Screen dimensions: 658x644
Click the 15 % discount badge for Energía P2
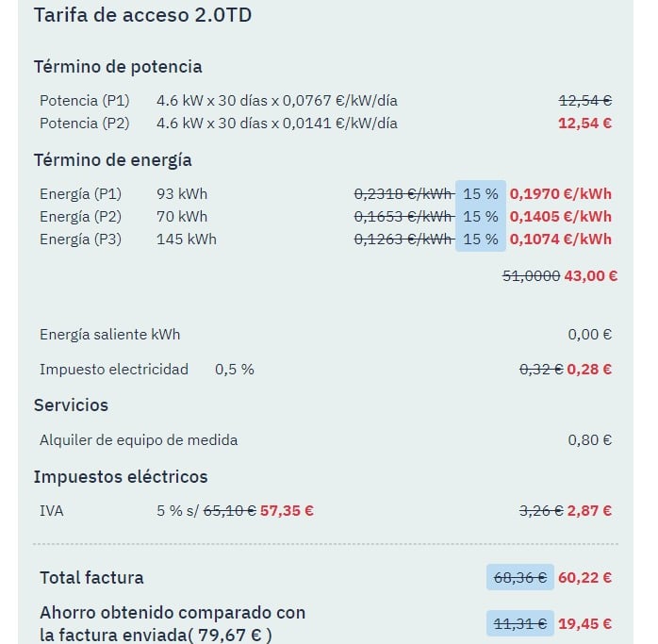pyautogui.click(x=480, y=217)
